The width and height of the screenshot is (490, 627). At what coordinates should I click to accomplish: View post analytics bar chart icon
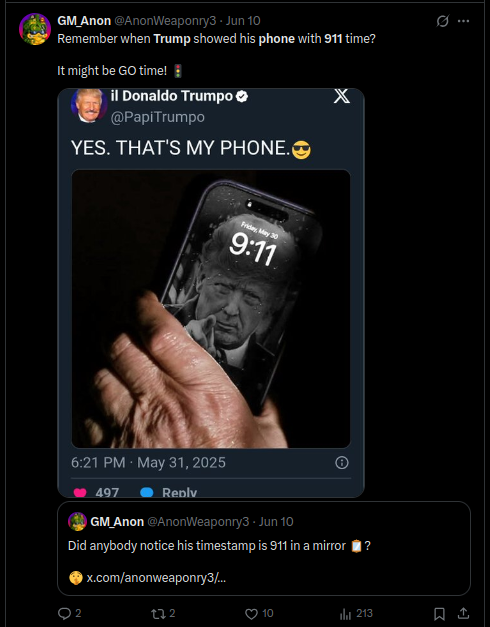[x=345, y=613]
